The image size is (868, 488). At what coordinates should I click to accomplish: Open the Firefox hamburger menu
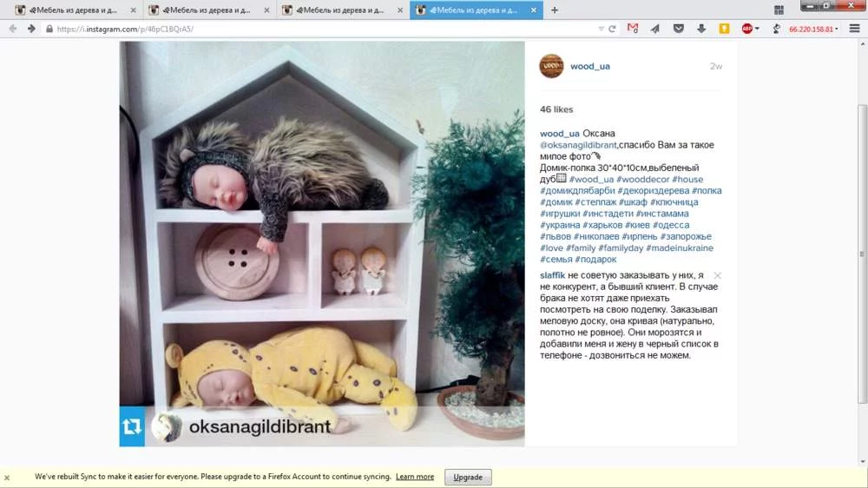pos(855,29)
